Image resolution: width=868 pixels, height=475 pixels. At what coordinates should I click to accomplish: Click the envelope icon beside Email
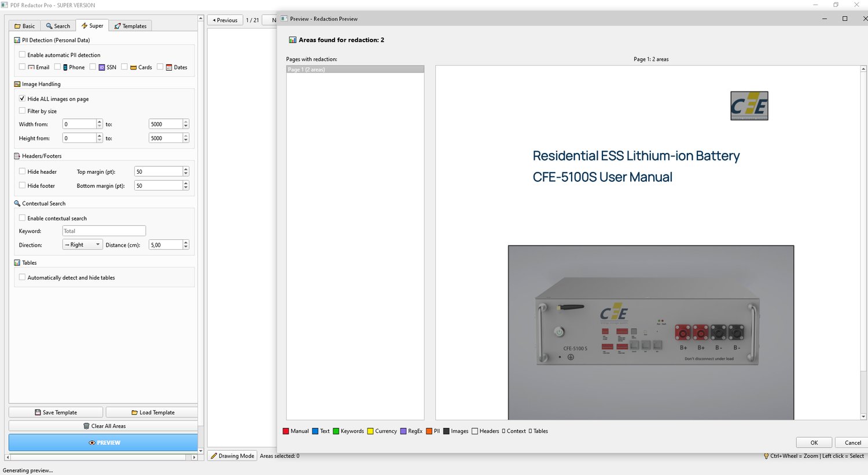pos(31,67)
